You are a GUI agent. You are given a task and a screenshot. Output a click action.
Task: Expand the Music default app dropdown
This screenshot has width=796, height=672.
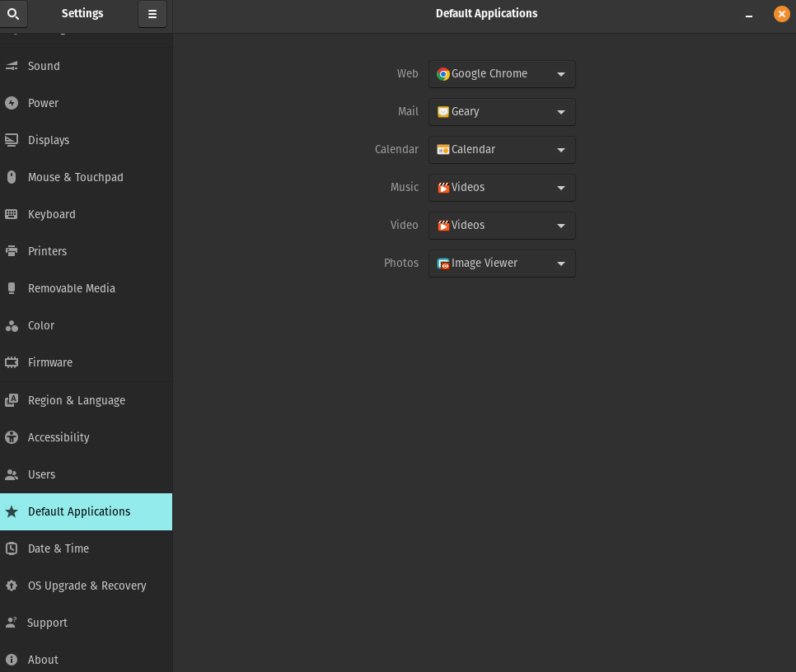tap(502, 188)
